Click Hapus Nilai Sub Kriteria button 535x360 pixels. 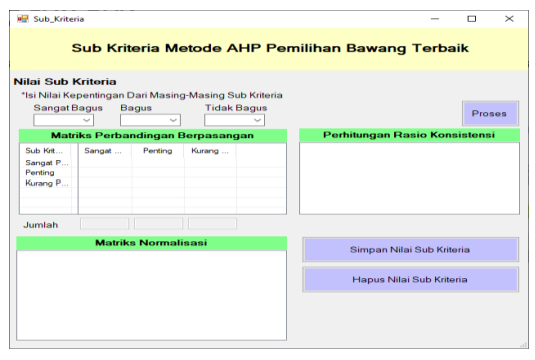[x=410, y=279]
